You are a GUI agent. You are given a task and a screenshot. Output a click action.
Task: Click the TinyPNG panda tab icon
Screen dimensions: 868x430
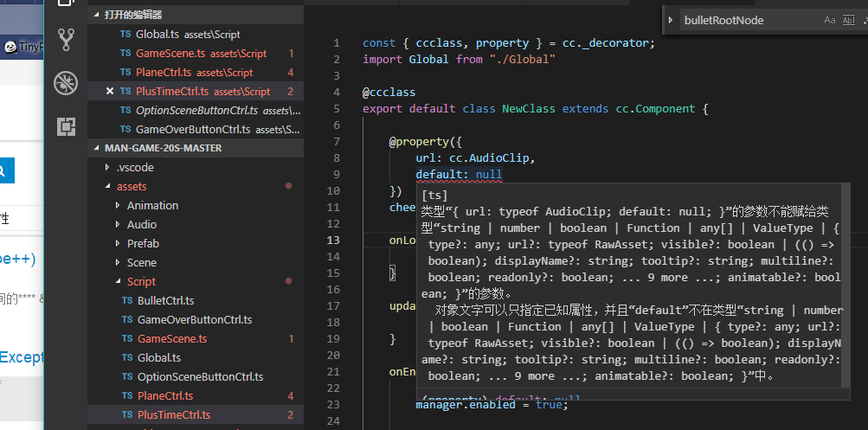coord(10,48)
